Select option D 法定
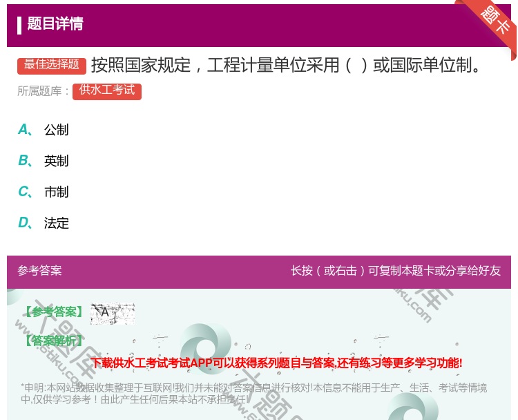 coord(44,222)
